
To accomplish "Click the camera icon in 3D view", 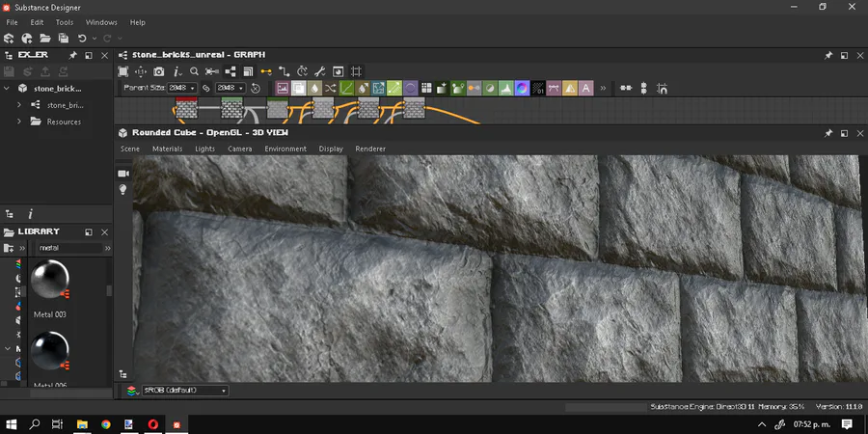I will coord(122,173).
